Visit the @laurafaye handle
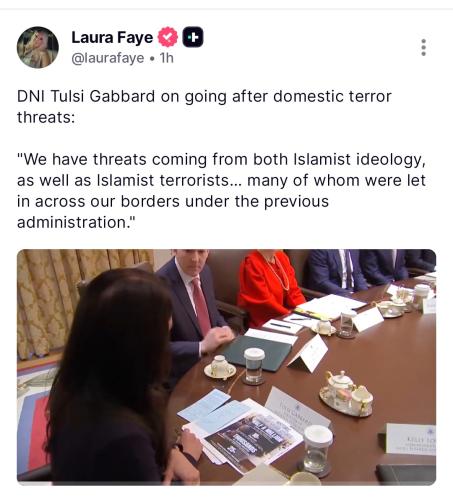 click(108, 58)
